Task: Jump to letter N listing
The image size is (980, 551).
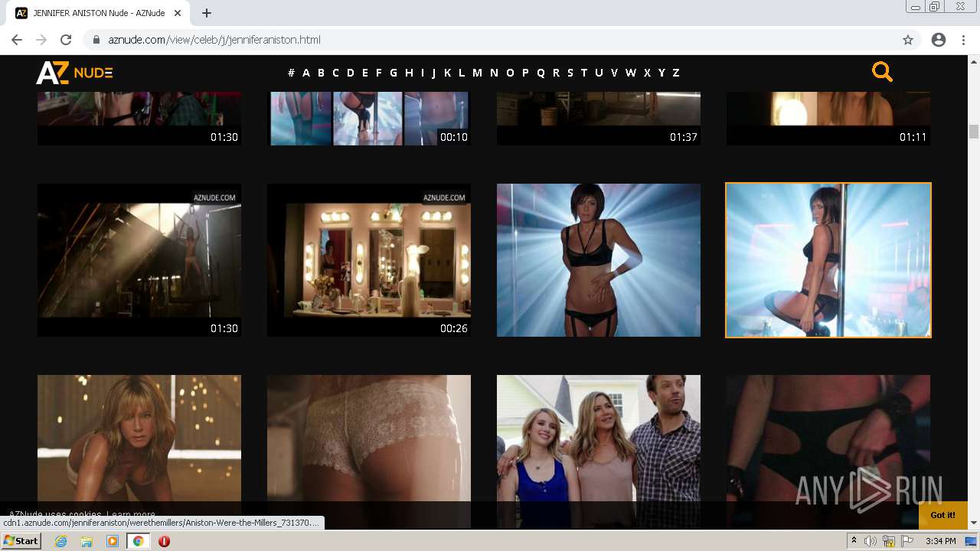Action: click(x=494, y=73)
